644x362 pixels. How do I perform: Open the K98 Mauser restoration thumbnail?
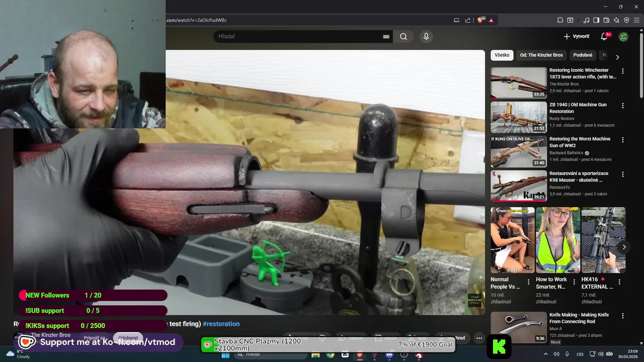519,186
